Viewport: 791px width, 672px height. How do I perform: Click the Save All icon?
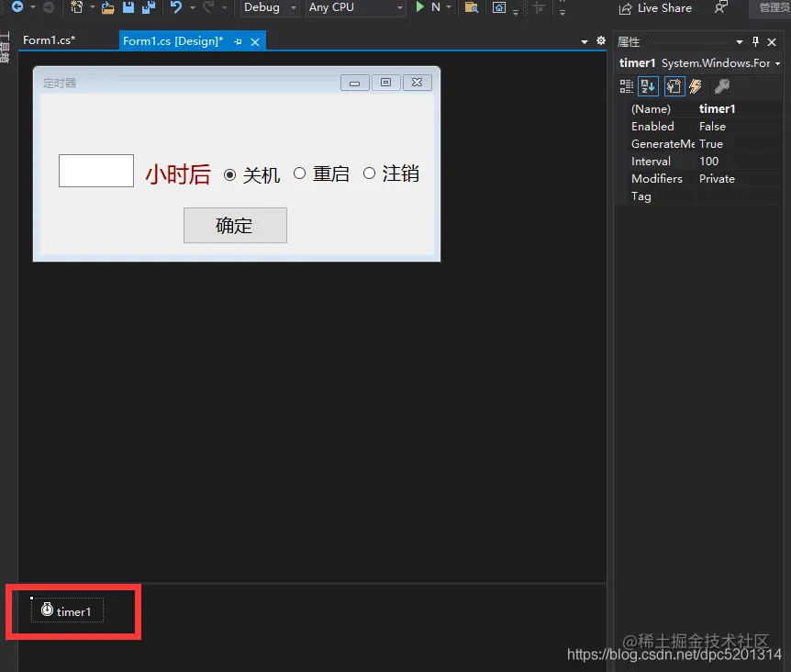coord(149,7)
